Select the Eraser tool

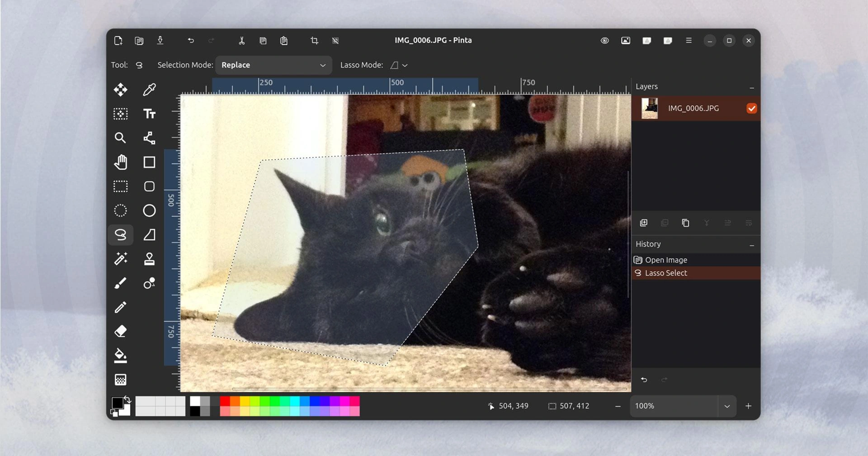[x=120, y=331]
